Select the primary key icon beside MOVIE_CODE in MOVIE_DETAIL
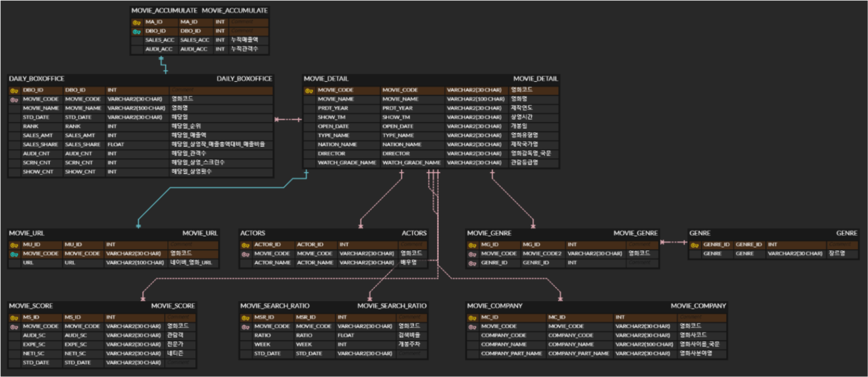Image resolution: width=868 pixels, height=377 pixels. [308, 90]
